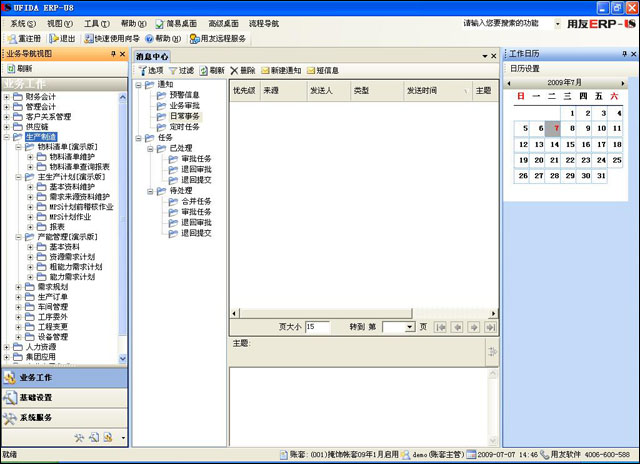Switch to 高级桌面 advanced desktop

[x=223, y=24]
